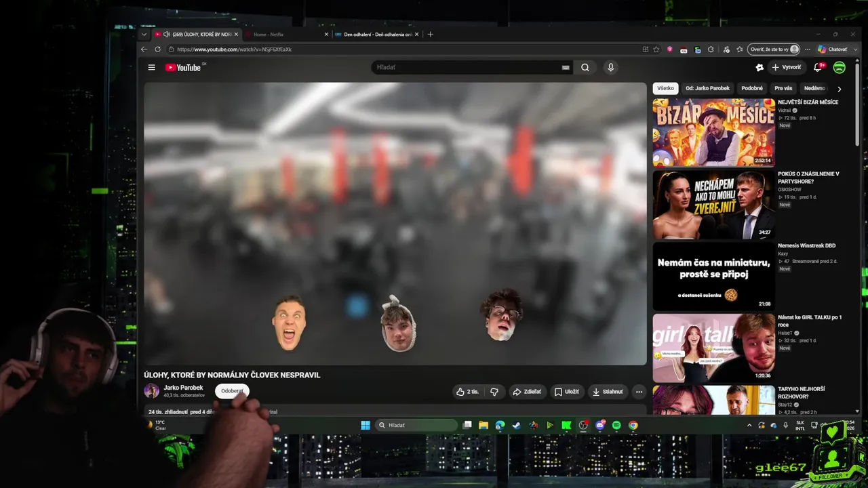The image size is (868, 488).
Task: Bookmark this page with the star icon
Action: [656, 49]
